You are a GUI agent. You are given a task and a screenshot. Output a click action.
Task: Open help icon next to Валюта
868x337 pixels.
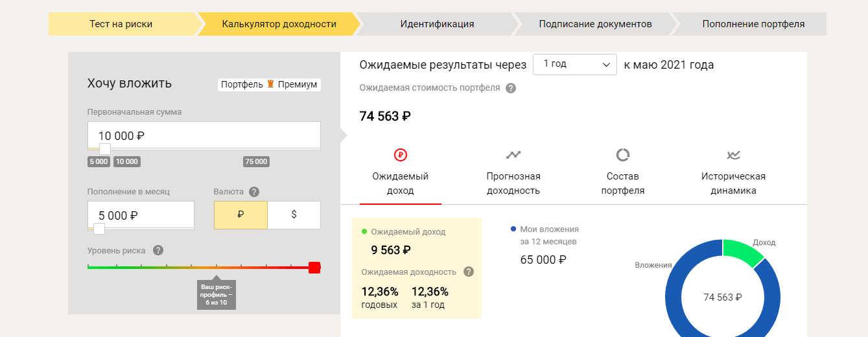click(254, 192)
